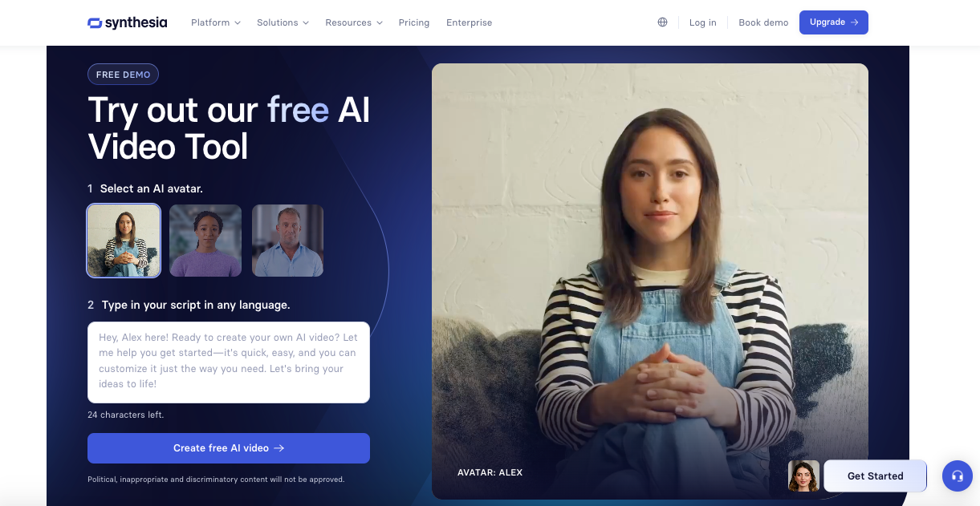Select the woman in purple sweater avatar

205,241
